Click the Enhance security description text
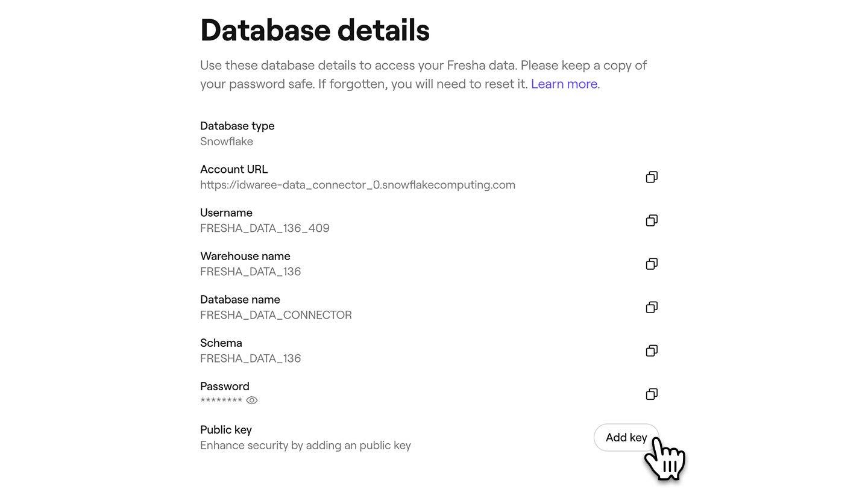The width and height of the screenshot is (868, 489). (x=305, y=446)
